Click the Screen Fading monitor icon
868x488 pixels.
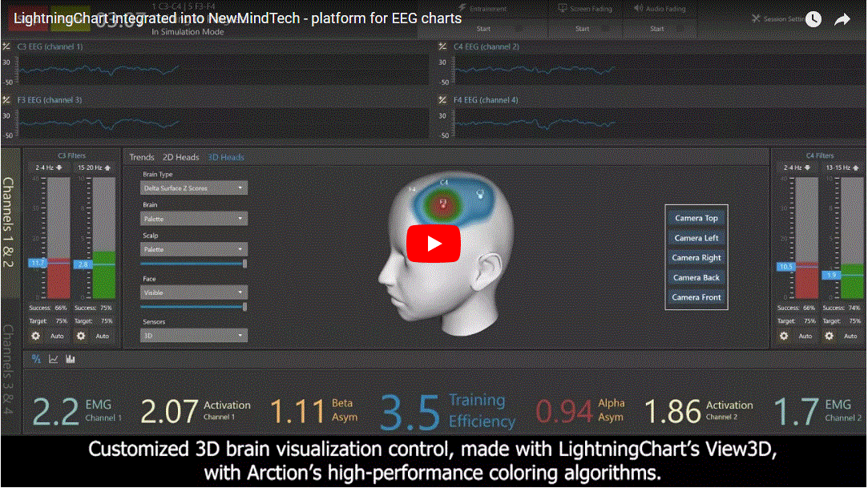tap(563, 8)
